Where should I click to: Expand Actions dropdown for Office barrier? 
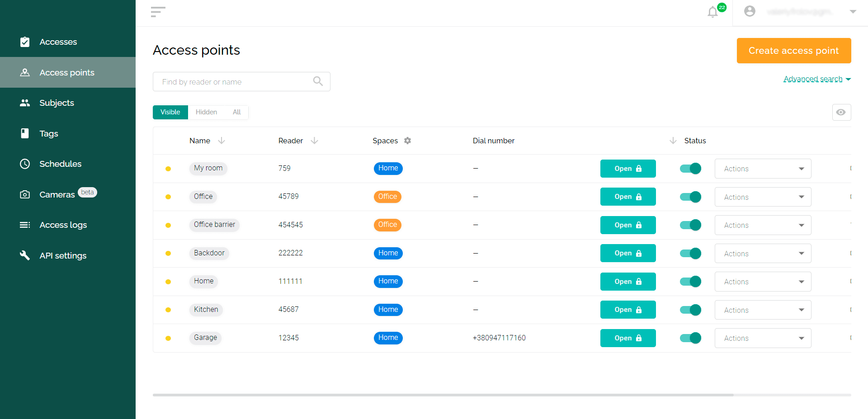pos(763,225)
